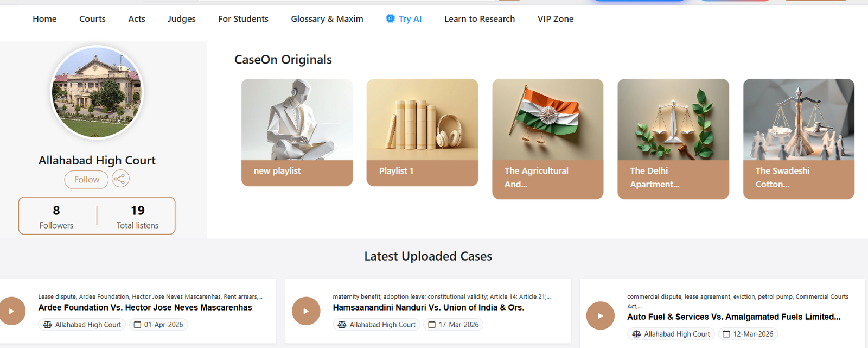Play the Ardee Foundation case audio
This screenshot has height=348, width=868.
[11, 311]
